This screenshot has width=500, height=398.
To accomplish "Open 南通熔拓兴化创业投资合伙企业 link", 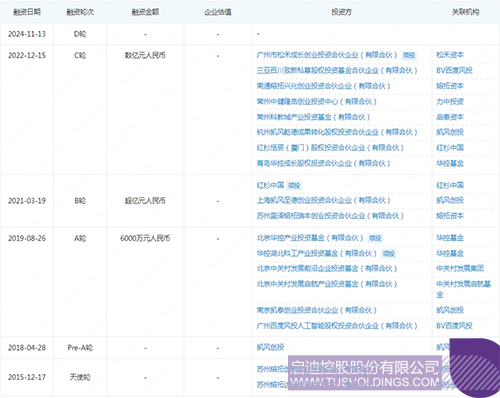I will [323, 86].
